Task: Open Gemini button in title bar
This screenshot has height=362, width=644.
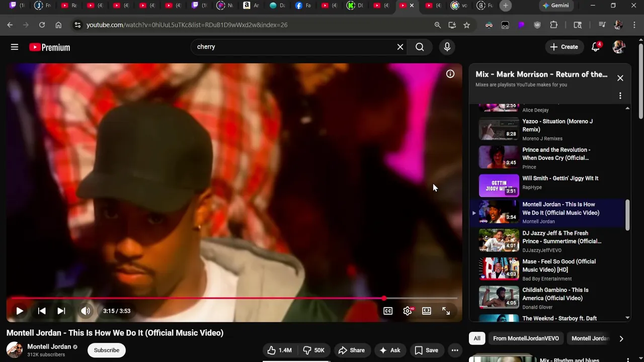Action: tap(555, 6)
